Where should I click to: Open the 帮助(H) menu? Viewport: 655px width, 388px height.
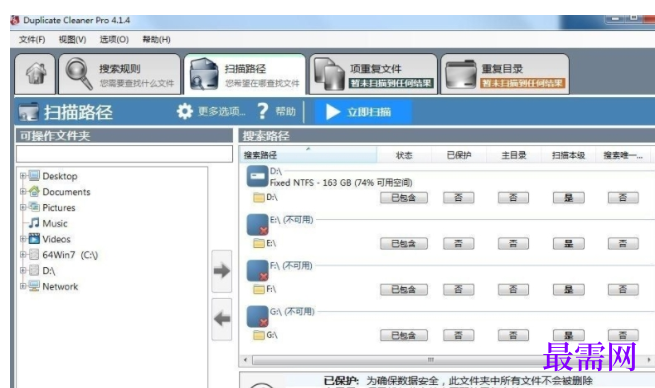point(156,40)
